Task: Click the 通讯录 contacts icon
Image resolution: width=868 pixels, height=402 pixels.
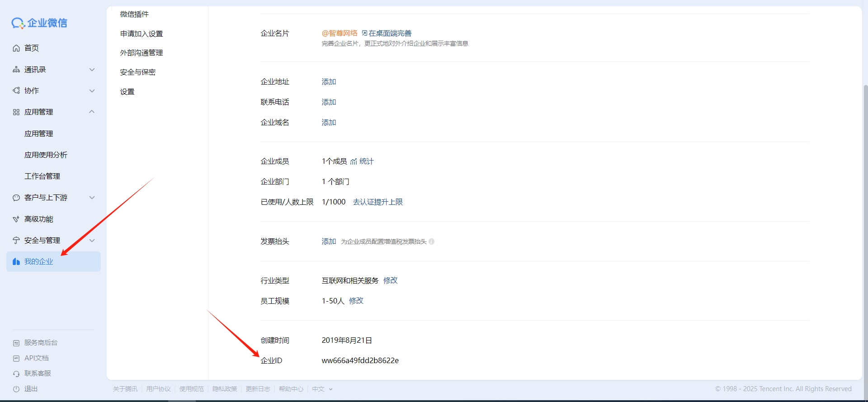Action: 16,70
